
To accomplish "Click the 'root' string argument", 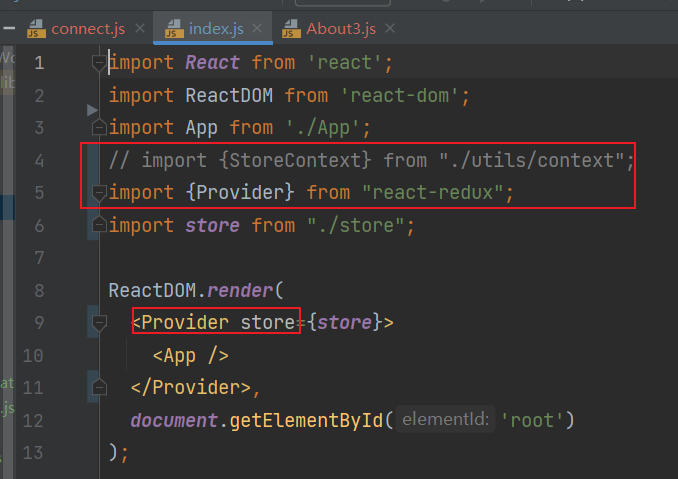I will tap(533, 420).
